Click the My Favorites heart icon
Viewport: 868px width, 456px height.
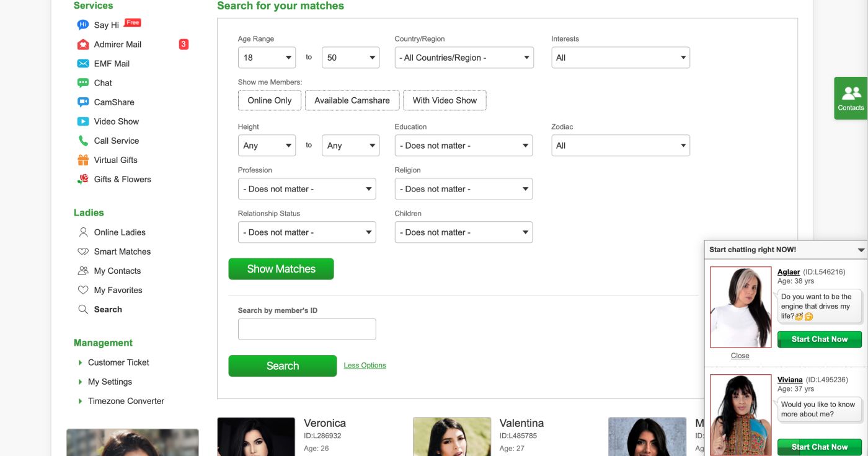tap(83, 290)
